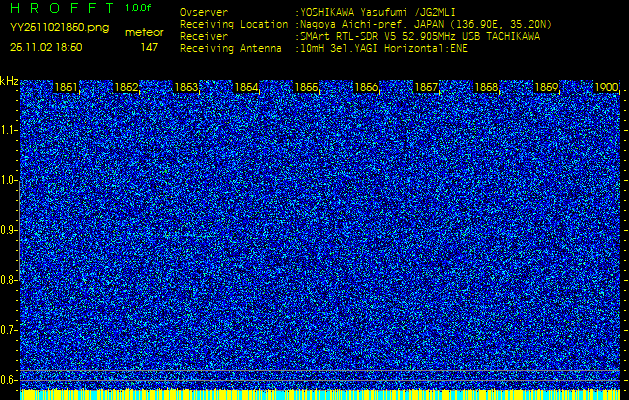Screen dimensions: 629x400
Task: Click the 'Receiving Location' label
Action: tap(234, 24)
